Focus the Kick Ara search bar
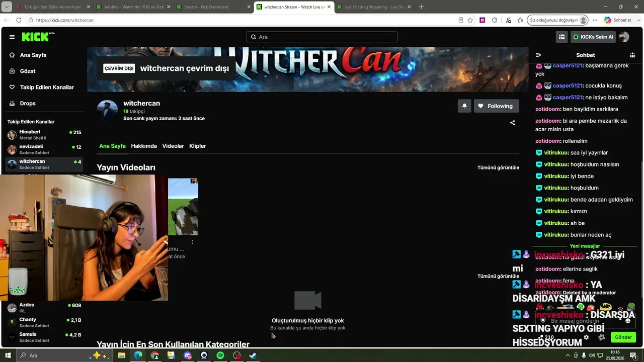 pyautogui.click(x=322, y=37)
